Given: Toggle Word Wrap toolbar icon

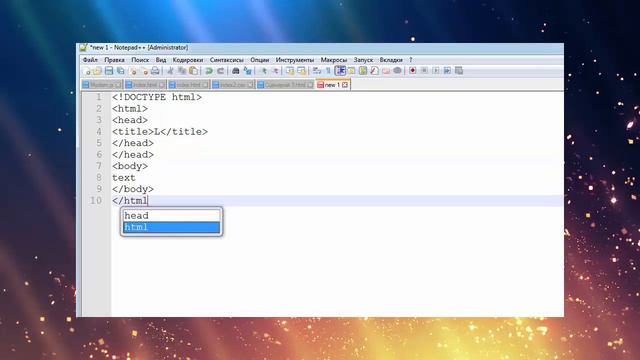Looking at the screenshot, I should [x=317, y=71].
